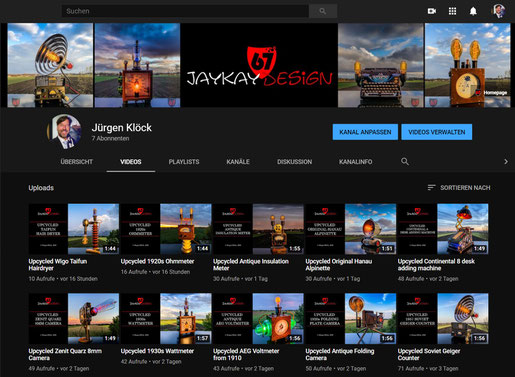Click title 'Upcycled Zenit Quarz 8mm Camera'
The width and height of the screenshot is (515, 377).
(65, 354)
